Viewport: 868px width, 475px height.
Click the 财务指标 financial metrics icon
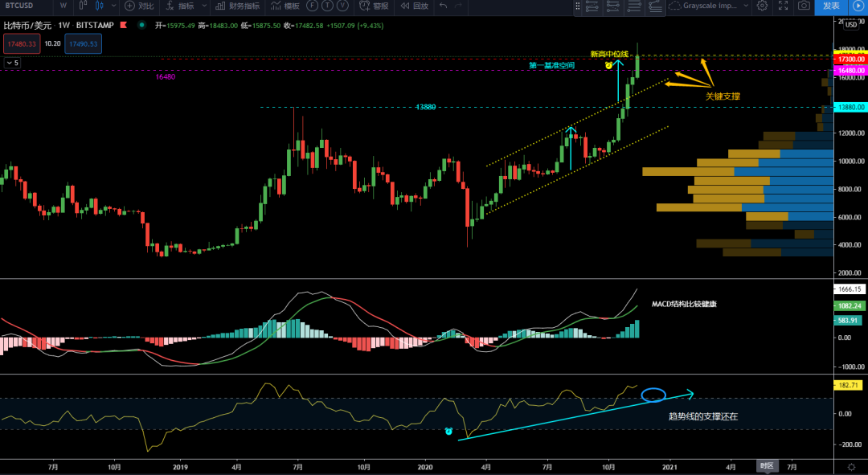pos(238,6)
